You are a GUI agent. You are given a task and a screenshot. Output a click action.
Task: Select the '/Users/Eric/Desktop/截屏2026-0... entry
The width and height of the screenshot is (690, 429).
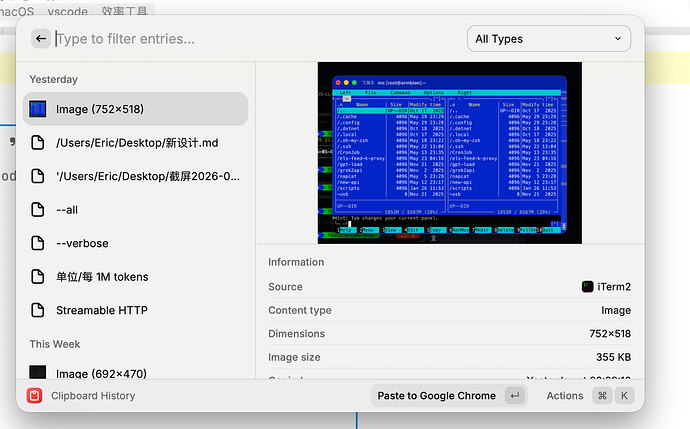coord(136,176)
